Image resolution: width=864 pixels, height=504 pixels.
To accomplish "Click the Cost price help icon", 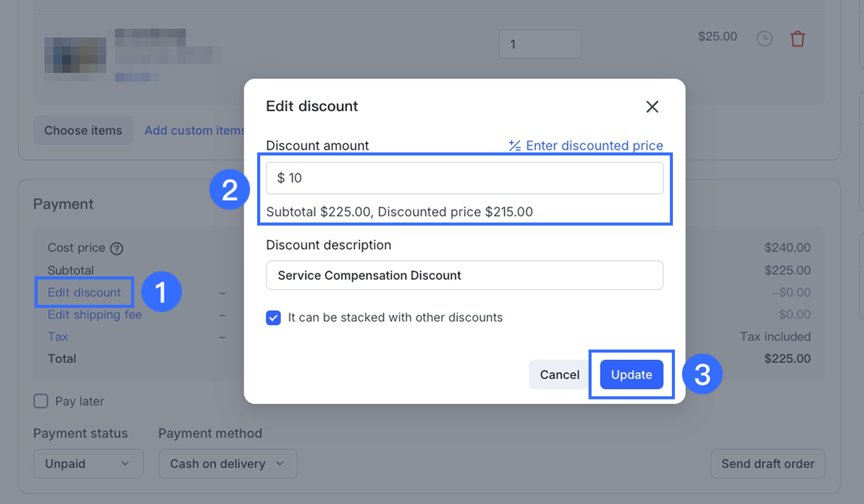I will 117,248.
